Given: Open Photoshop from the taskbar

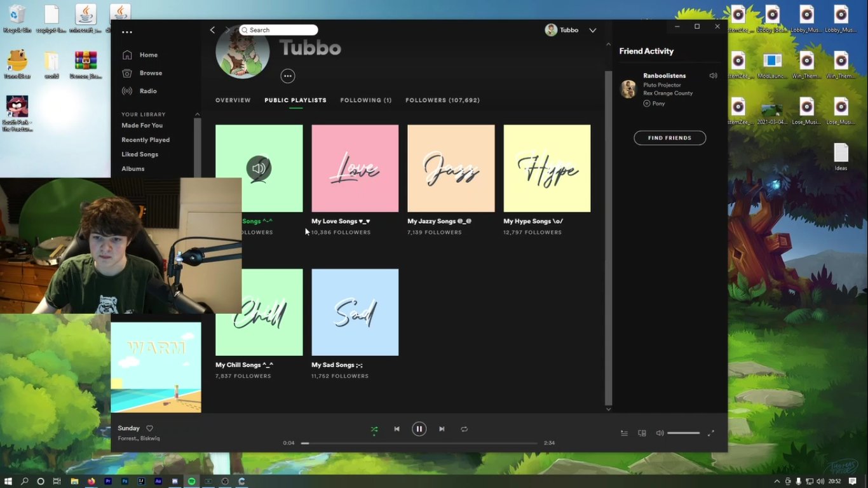Looking at the screenshot, I should pyautogui.click(x=125, y=481).
